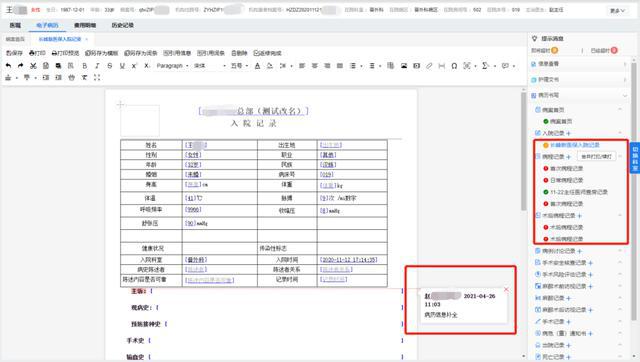640x362 pixels.
Task: Close the 病历信息补全 comment popup
Action: (506, 289)
